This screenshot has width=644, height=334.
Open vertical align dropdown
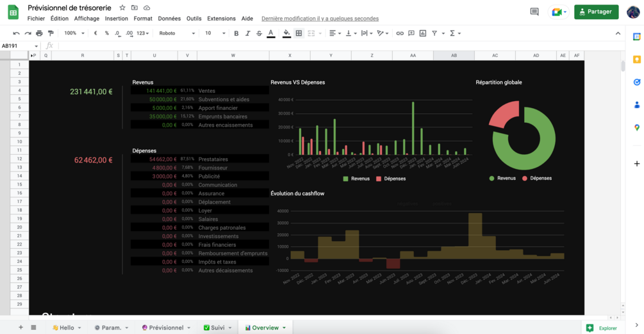click(x=351, y=33)
